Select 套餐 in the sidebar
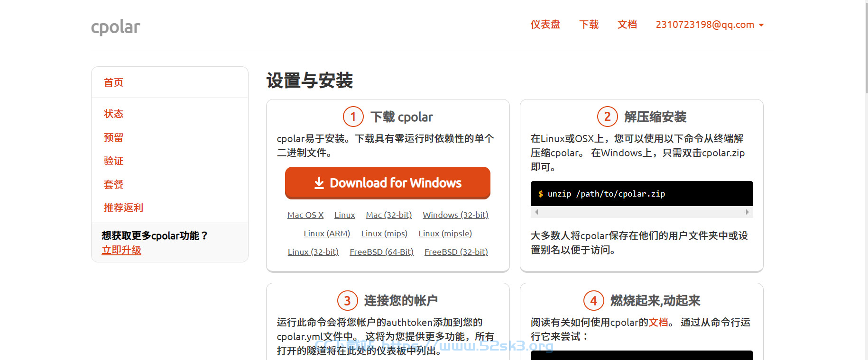The height and width of the screenshot is (360, 868). tap(114, 184)
